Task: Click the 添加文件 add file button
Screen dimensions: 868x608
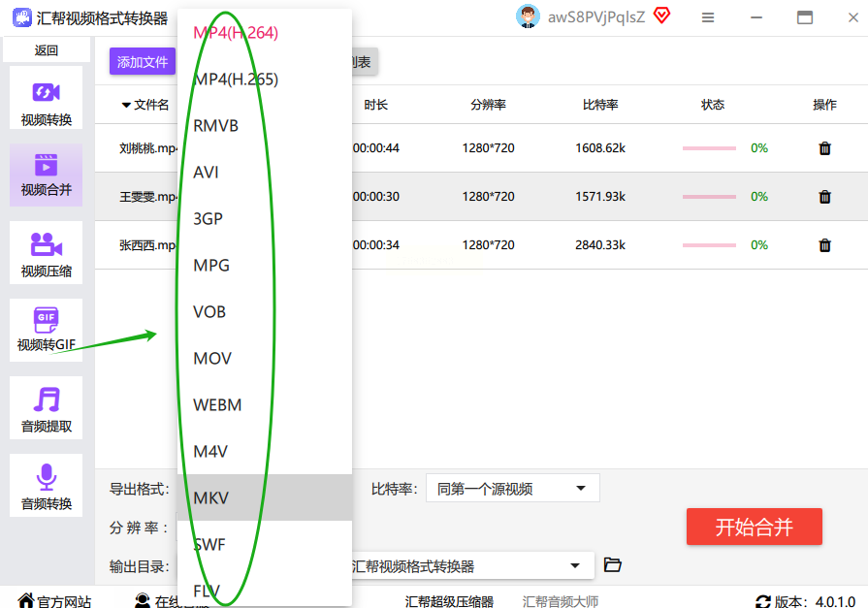Action: [x=143, y=61]
